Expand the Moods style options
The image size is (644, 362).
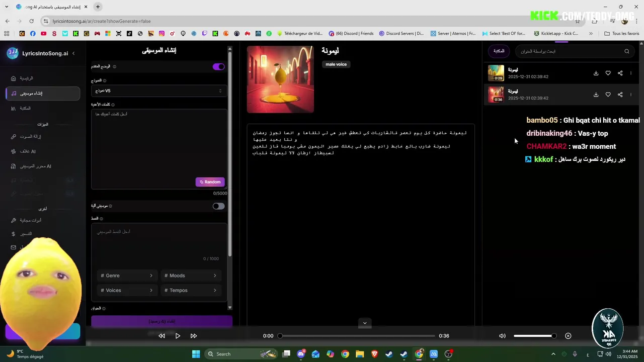(191, 276)
